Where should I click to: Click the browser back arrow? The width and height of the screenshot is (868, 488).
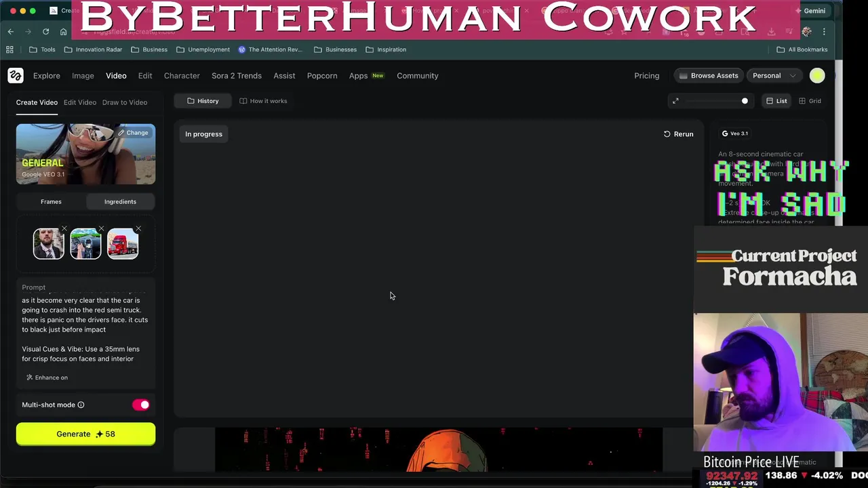[x=11, y=32]
